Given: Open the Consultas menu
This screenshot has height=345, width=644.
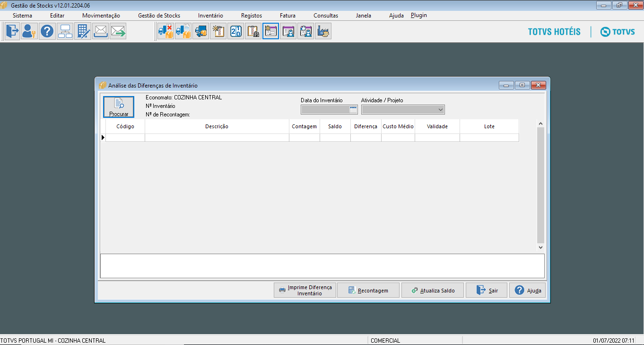Looking at the screenshot, I should coord(326,16).
